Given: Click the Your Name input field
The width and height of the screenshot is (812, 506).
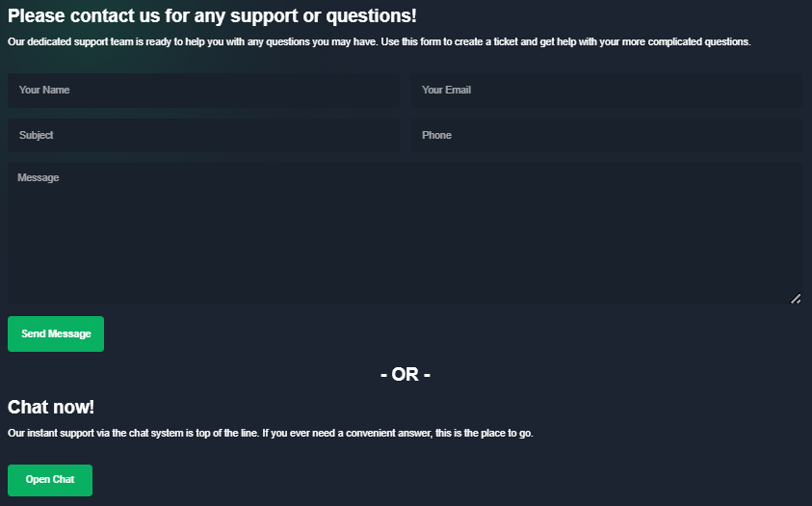Looking at the screenshot, I should pyautogui.click(x=202, y=90).
